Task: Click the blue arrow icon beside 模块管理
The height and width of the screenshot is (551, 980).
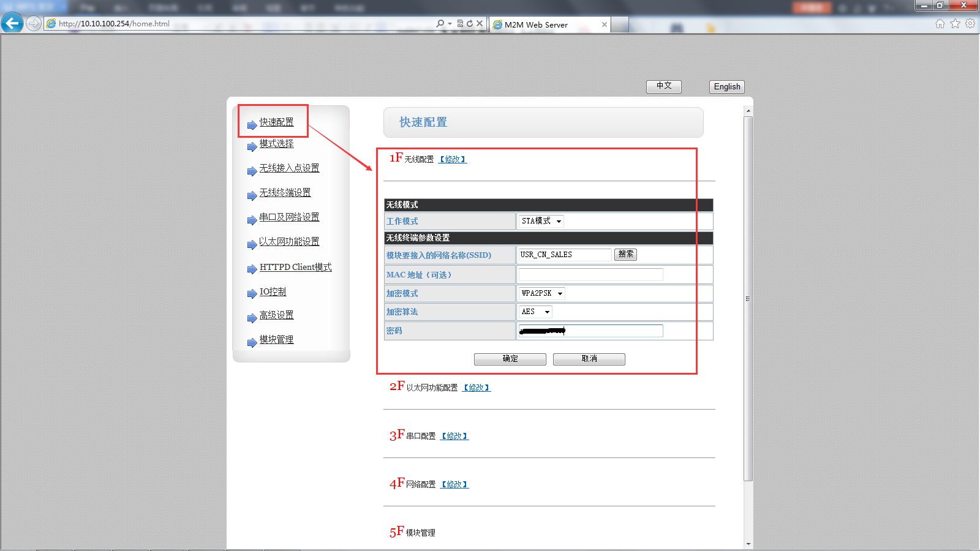Action: pyautogui.click(x=252, y=342)
